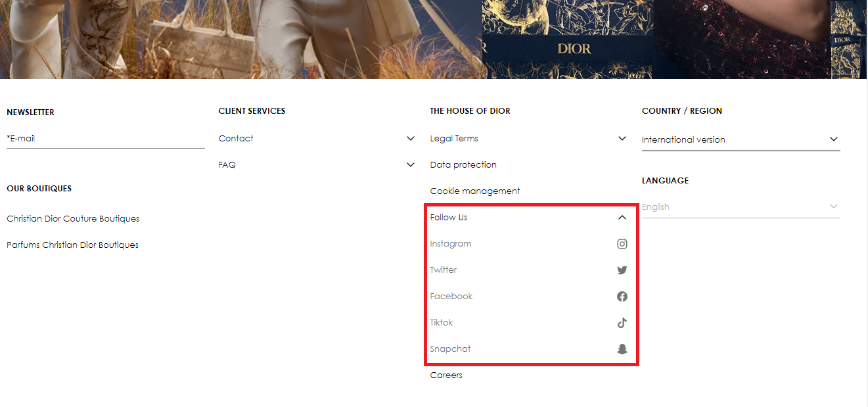Visit the Careers page
This screenshot has height=407, width=868.
pos(446,375)
